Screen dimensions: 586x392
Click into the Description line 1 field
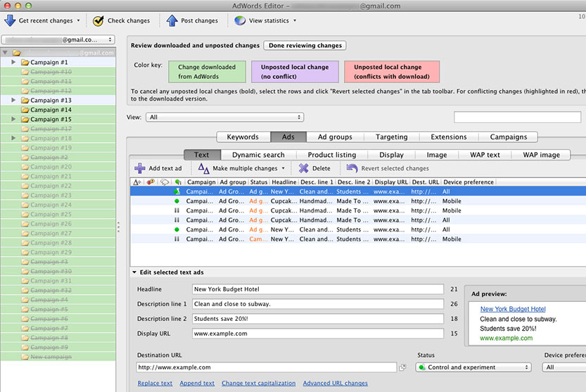coord(318,304)
